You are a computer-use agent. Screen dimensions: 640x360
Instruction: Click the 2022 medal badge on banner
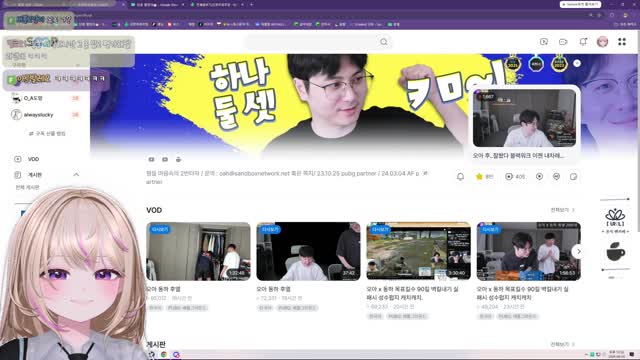point(559,63)
